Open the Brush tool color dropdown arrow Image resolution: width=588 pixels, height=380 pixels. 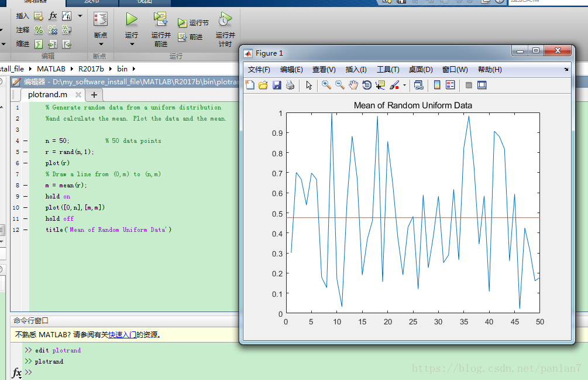[x=404, y=85]
